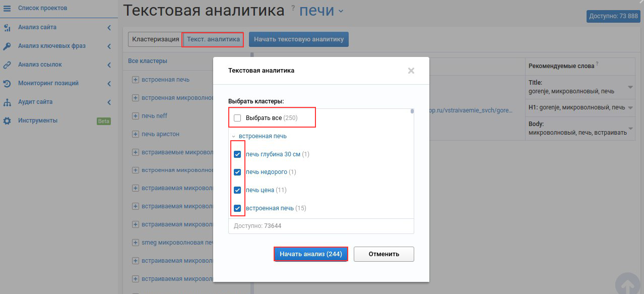Click the Мониторинг позиций history icon
644x294 pixels.
7,83
